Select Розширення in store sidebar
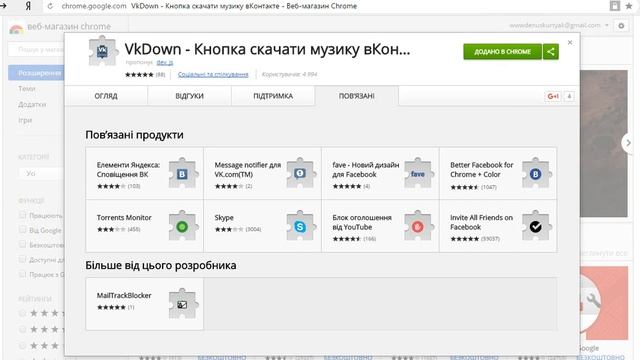This screenshot has height=360, width=640. tap(37, 73)
